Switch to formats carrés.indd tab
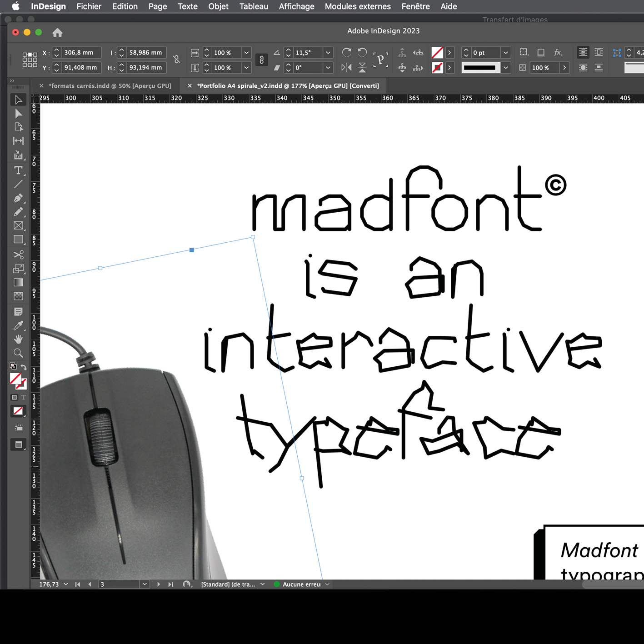Viewport: 644px width, 644px height. click(x=110, y=86)
